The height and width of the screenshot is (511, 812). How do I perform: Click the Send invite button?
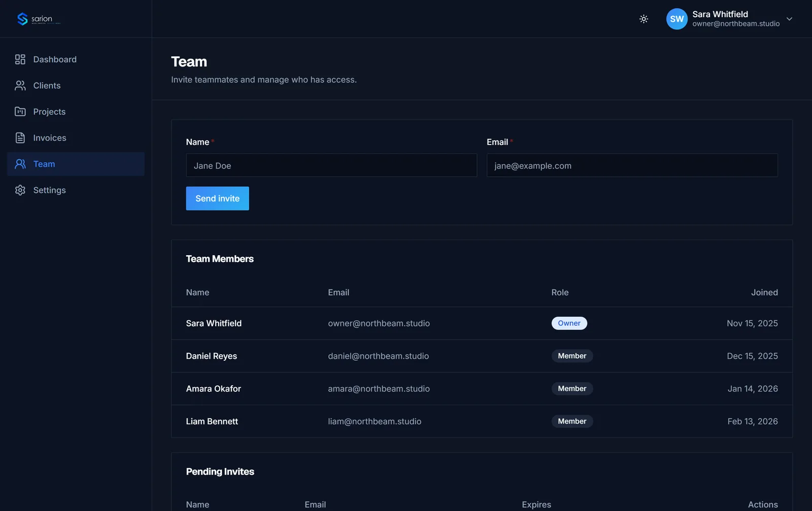(x=217, y=198)
